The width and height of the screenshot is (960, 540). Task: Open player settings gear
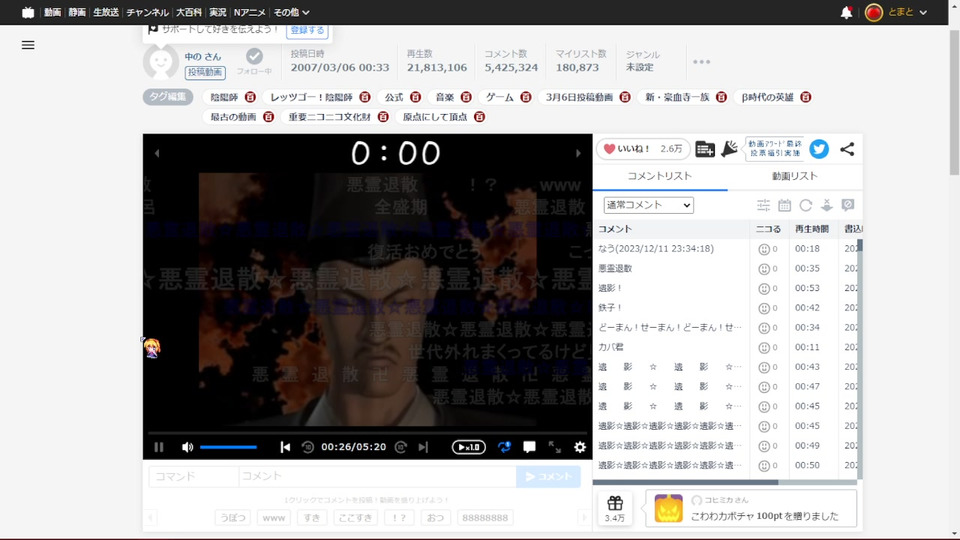[580, 448]
